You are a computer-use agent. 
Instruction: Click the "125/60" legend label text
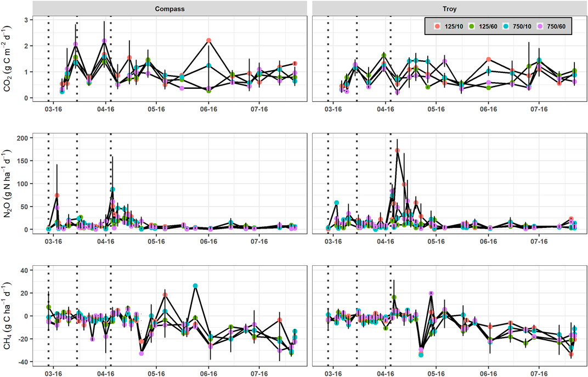488,26
